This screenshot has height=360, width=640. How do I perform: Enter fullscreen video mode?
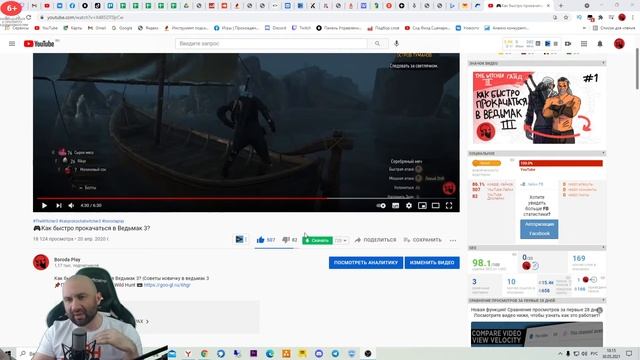click(449, 206)
